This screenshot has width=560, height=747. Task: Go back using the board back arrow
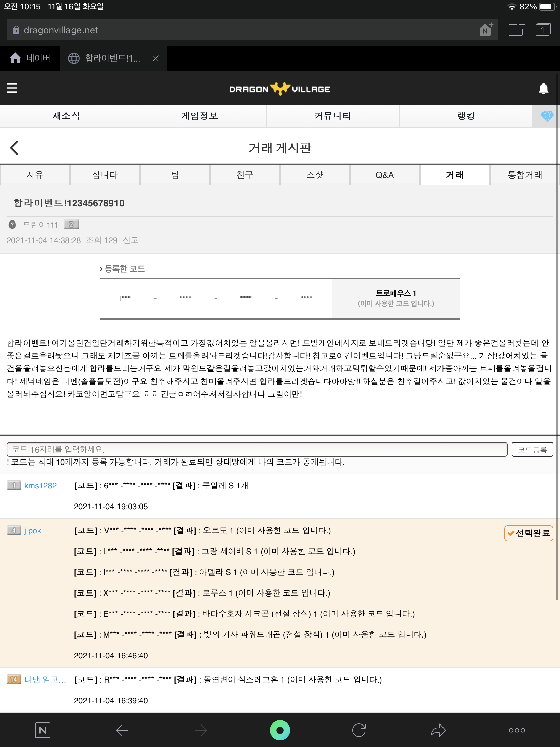tap(14, 148)
